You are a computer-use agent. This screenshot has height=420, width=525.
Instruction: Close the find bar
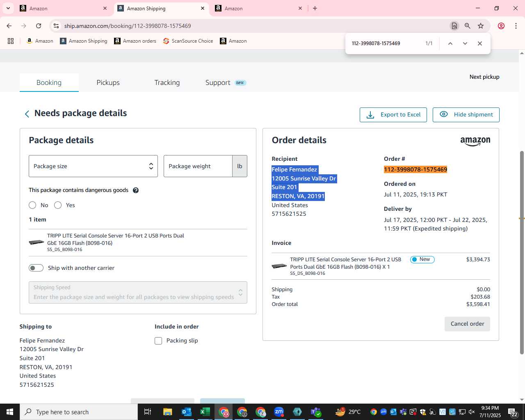(x=479, y=43)
